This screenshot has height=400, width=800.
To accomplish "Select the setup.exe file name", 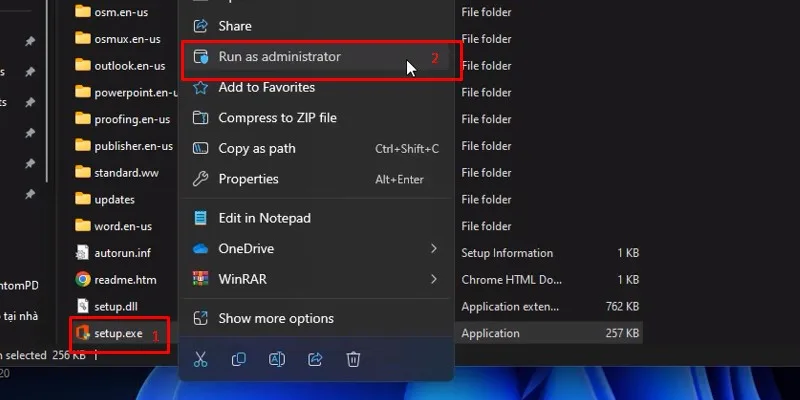I will tap(118, 333).
